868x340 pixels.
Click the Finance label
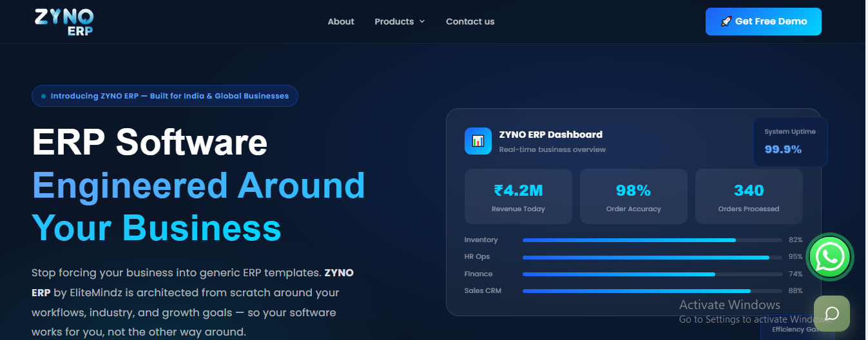tap(478, 274)
